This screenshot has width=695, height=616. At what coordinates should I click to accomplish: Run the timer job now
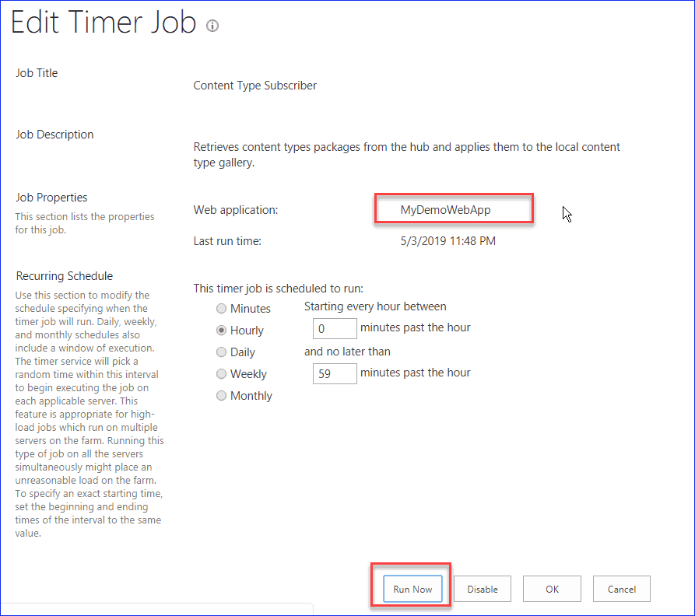pyautogui.click(x=412, y=589)
